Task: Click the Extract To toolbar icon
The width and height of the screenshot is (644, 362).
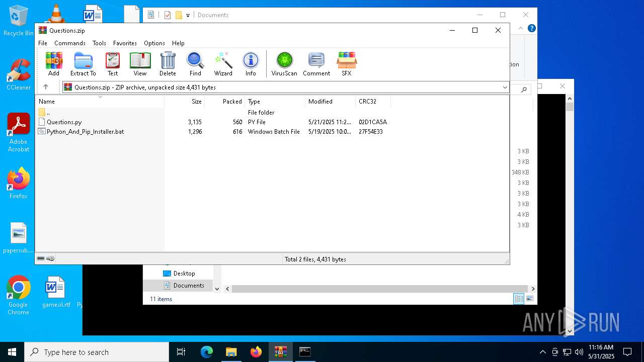Action: coord(83,64)
